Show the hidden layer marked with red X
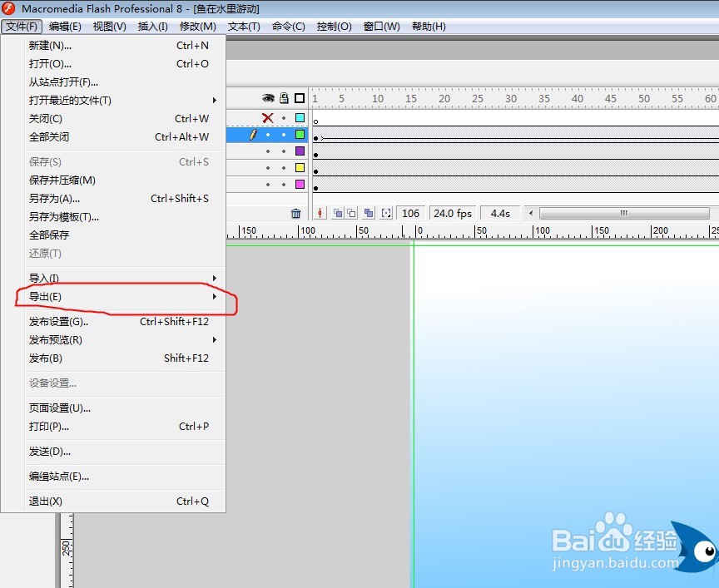Image resolution: width=719 pixels, height=588 pixels. [268, 118]
